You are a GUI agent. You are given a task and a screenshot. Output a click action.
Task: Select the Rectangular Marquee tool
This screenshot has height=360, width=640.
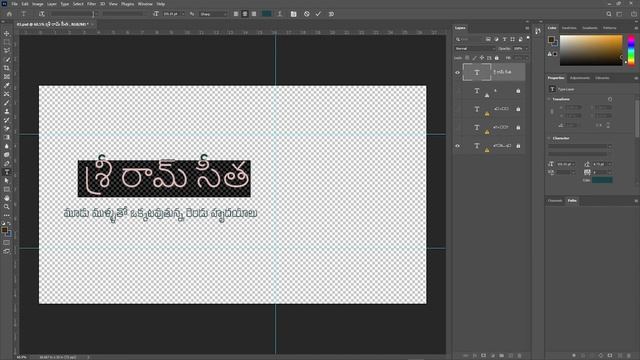(x=7, y=42)
